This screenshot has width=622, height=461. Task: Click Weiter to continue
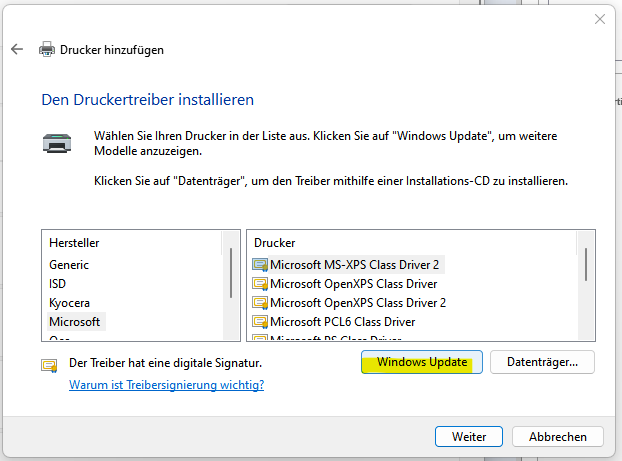point(469,436)
